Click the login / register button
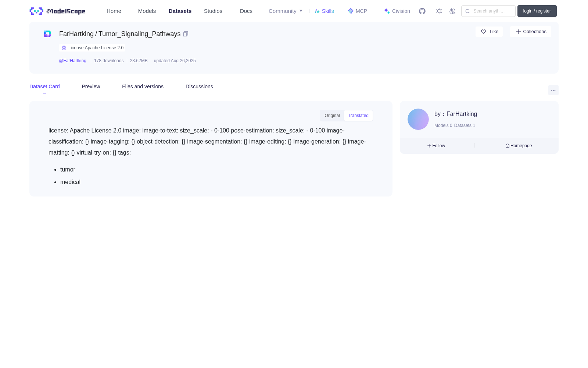This screenshot has width=588, height=368. 537,11
